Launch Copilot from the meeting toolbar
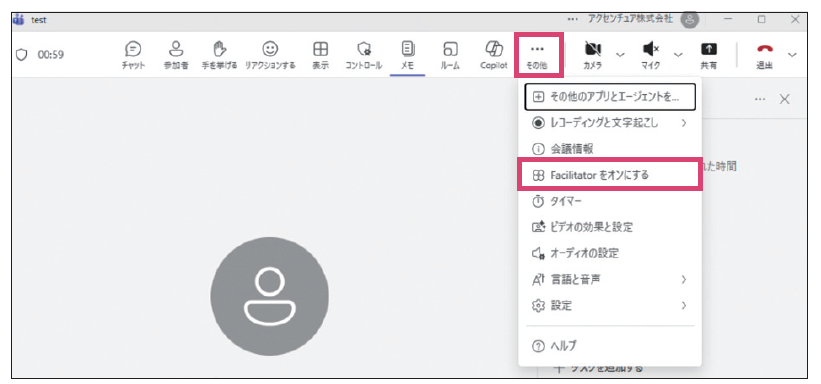The height and width of the screenshot is (384, 821). tap(494, 55)
